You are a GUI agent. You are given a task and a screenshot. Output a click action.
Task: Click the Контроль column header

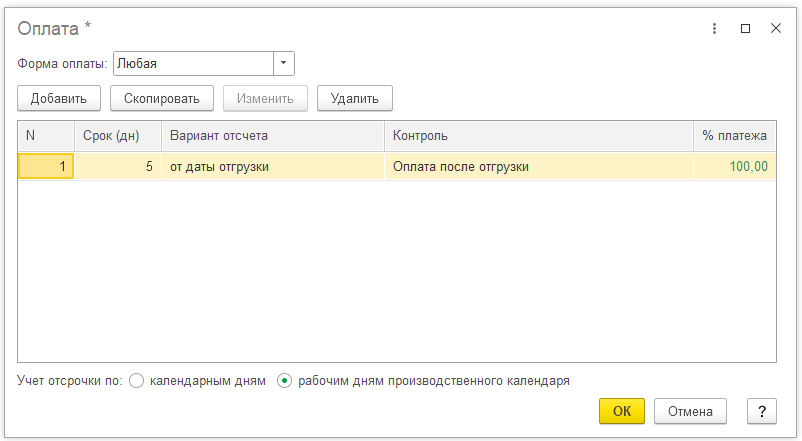[x=539, y=136]
